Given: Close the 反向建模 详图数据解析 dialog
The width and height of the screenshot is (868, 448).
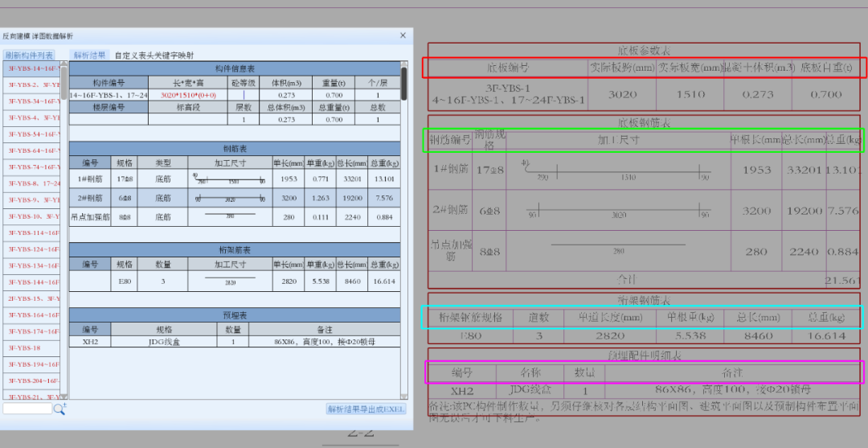Looking at the screenshot, I should pyautogui.click(x=403, y=36).
